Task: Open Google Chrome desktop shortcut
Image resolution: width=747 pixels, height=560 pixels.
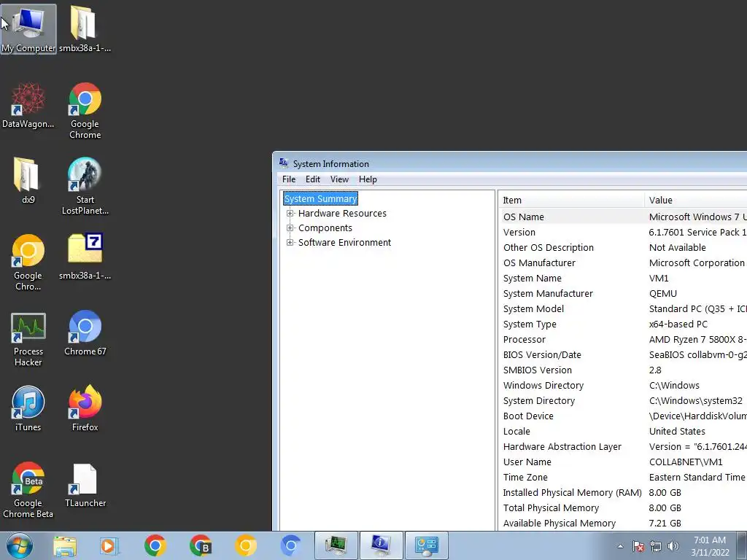Action: pos(85,111)
